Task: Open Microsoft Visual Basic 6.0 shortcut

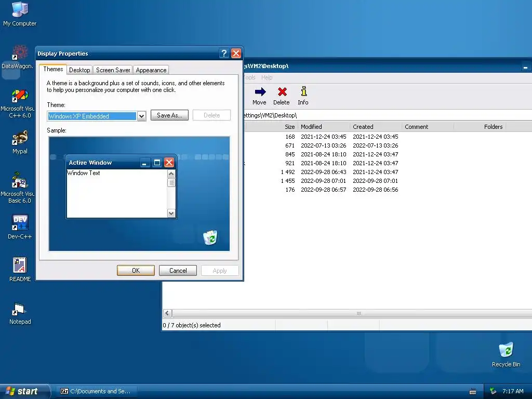Action: click(x=18, y=188)
